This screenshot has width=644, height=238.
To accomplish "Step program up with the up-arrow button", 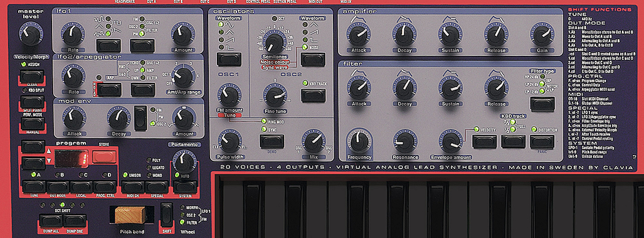I will [x=33, y=147].
